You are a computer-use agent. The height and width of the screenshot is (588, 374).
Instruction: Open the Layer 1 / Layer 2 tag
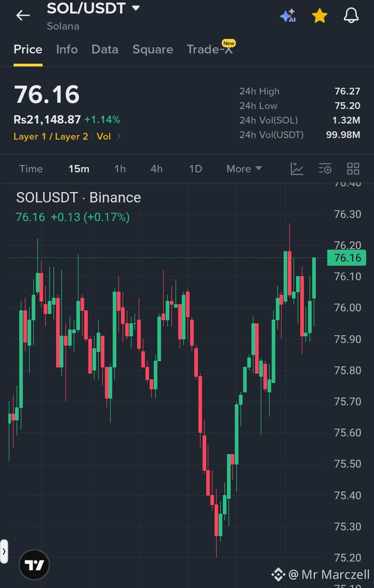[x=51, y=136]
